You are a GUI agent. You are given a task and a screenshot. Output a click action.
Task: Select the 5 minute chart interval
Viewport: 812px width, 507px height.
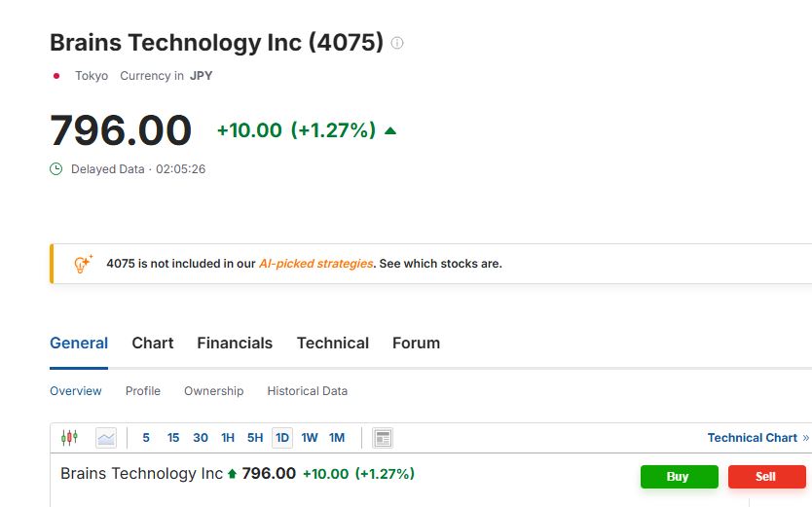[146, 438]
